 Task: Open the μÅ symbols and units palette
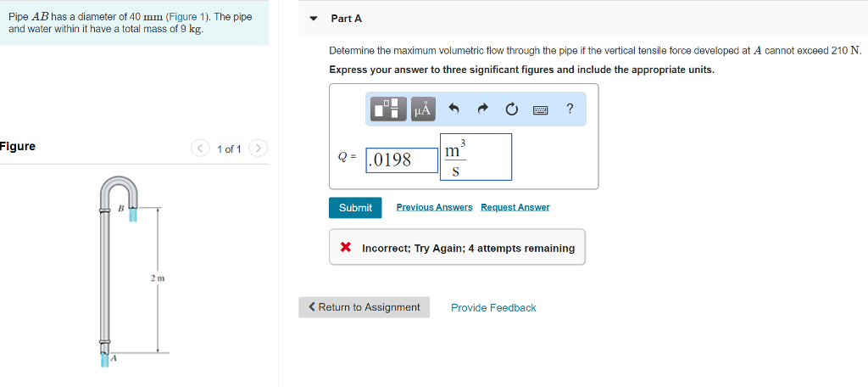[x=422, y=109]
